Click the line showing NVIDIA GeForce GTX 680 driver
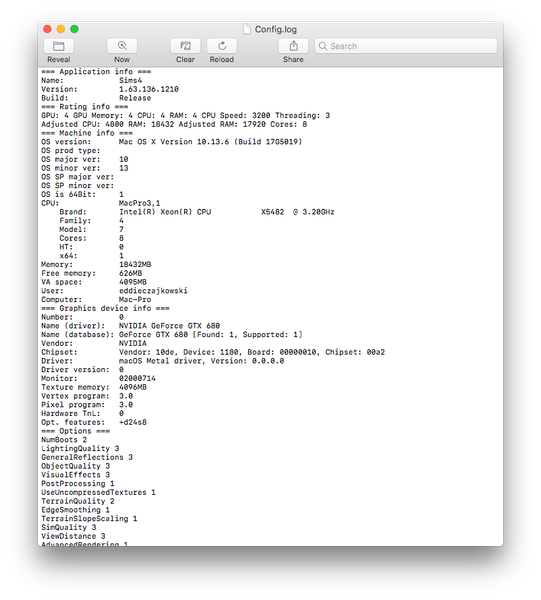This screenshot has height=600, width=541. (x=131, y=326)
